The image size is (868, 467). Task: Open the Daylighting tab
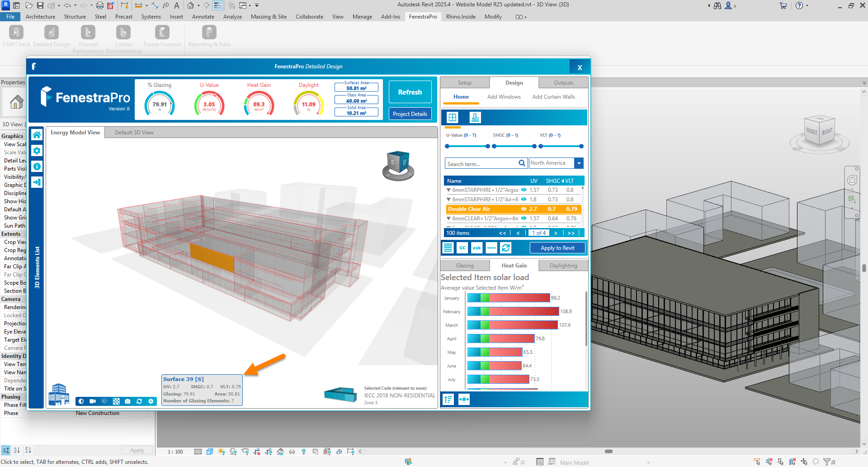tap(563, 266)
